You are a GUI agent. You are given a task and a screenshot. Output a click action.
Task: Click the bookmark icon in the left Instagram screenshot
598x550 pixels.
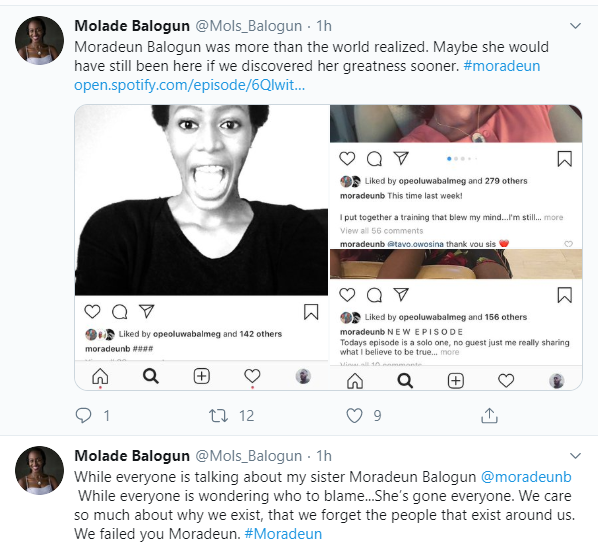(311, 312)
